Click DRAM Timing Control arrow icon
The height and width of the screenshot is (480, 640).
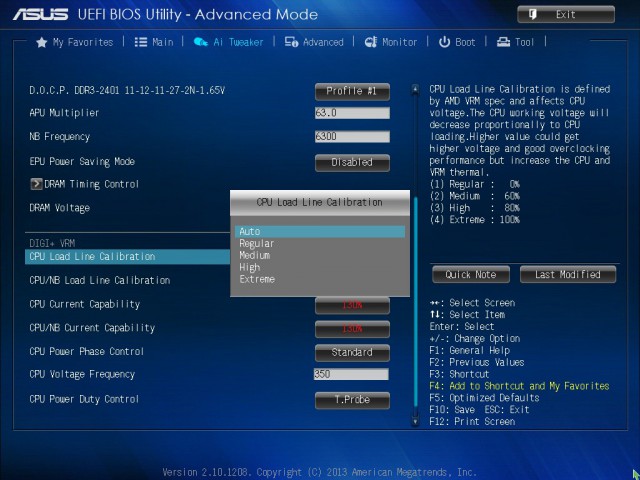click(36, 184)
